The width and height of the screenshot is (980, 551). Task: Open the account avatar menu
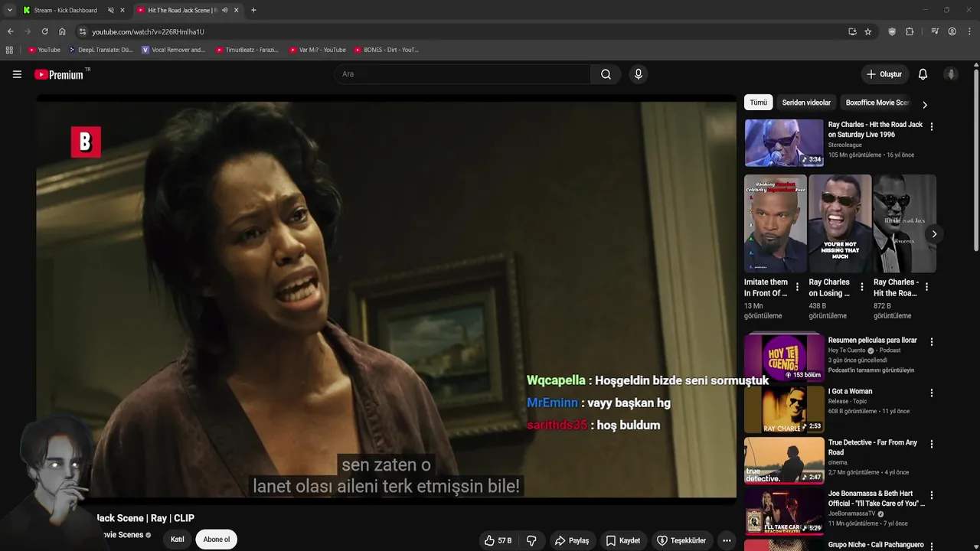click(951, 74)
